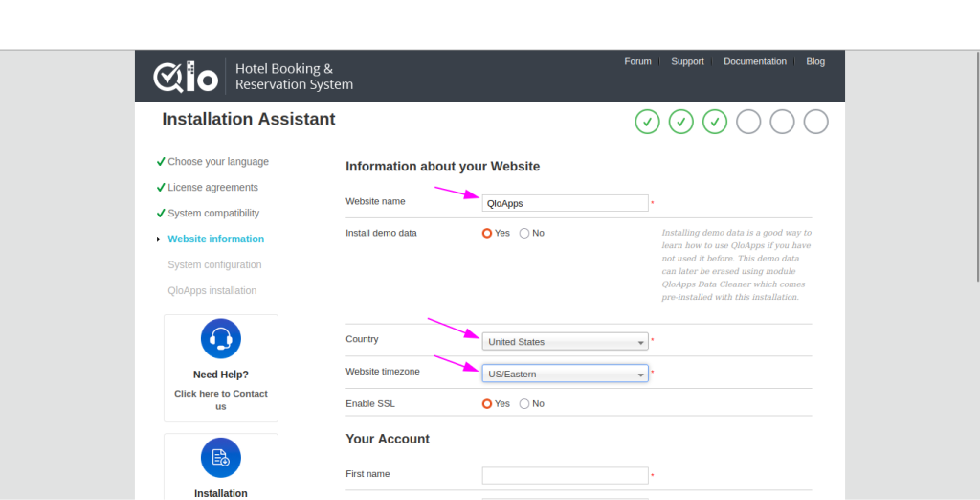Click the Country field label
This screenshot has width=980, height=500.
362,339
